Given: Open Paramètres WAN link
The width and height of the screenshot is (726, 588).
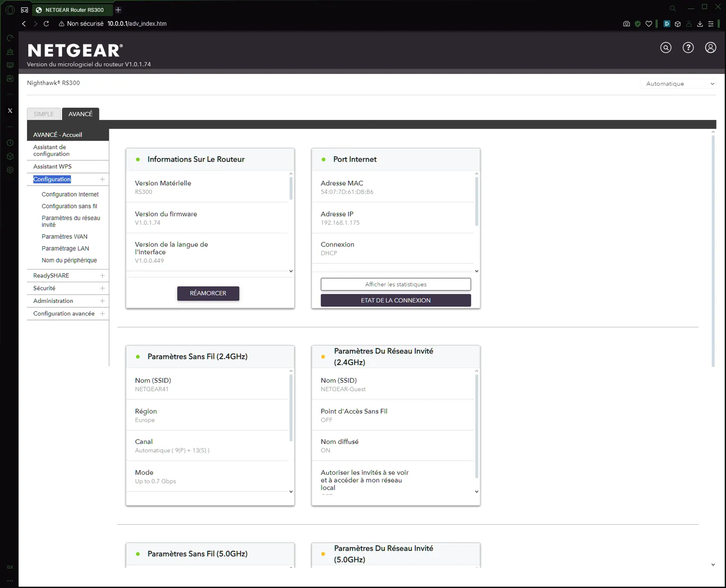Looking at the screenshot, I should pyautogui.click(x=65, y=237).
